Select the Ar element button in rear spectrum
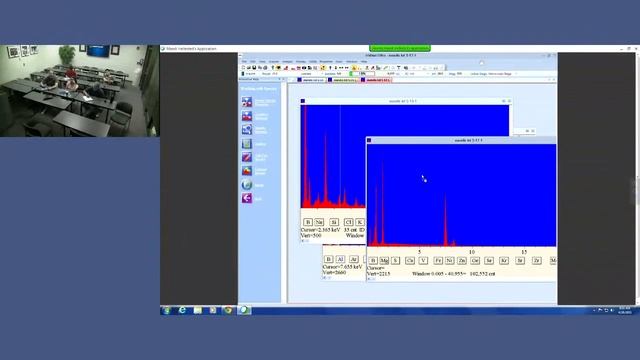This screenshot has height=360, width=640. (354, 259)
